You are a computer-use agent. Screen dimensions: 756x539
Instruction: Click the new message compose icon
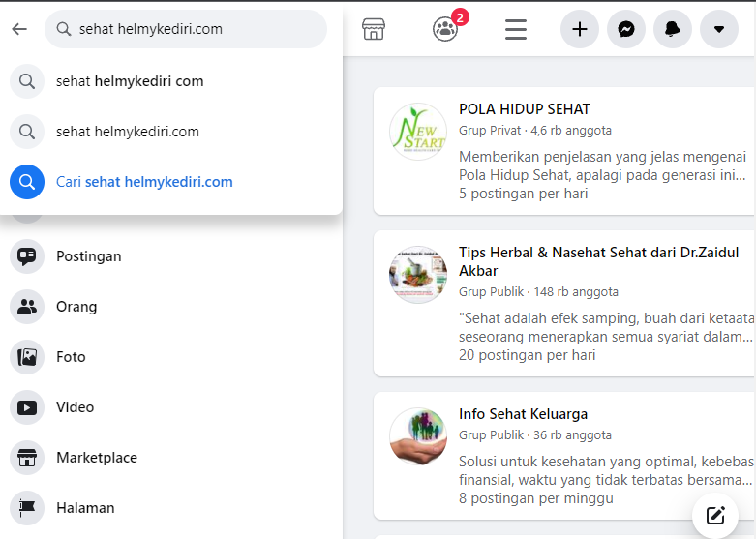click(x=715, y=516)
